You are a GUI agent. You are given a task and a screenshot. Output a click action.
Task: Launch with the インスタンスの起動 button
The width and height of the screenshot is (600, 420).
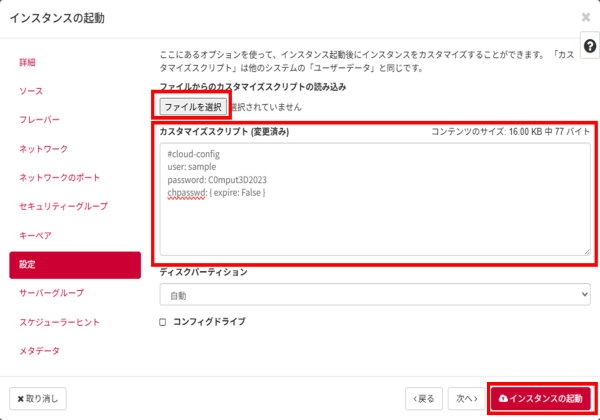(x=539, y=398)
